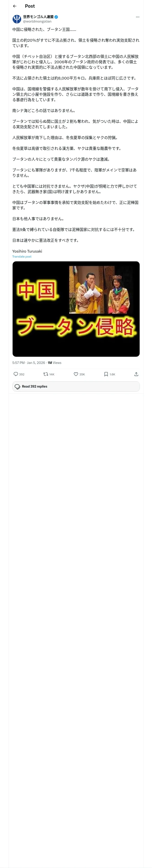Click the 5:57 PM · Jan 5, 2026 timestamp
152x868 pixels.
coord(29,363)
